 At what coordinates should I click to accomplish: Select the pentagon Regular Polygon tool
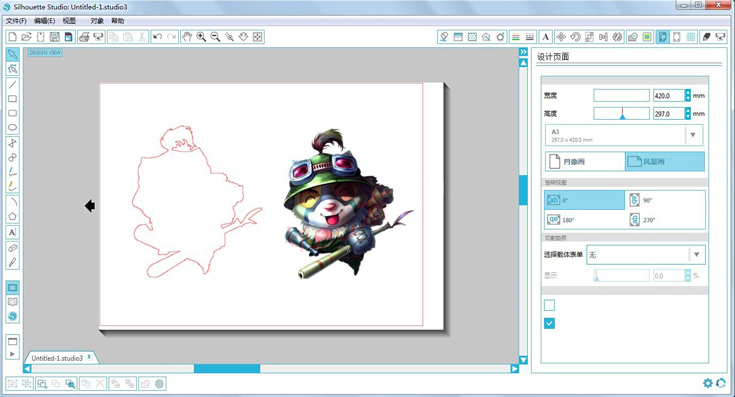(13, 216)
